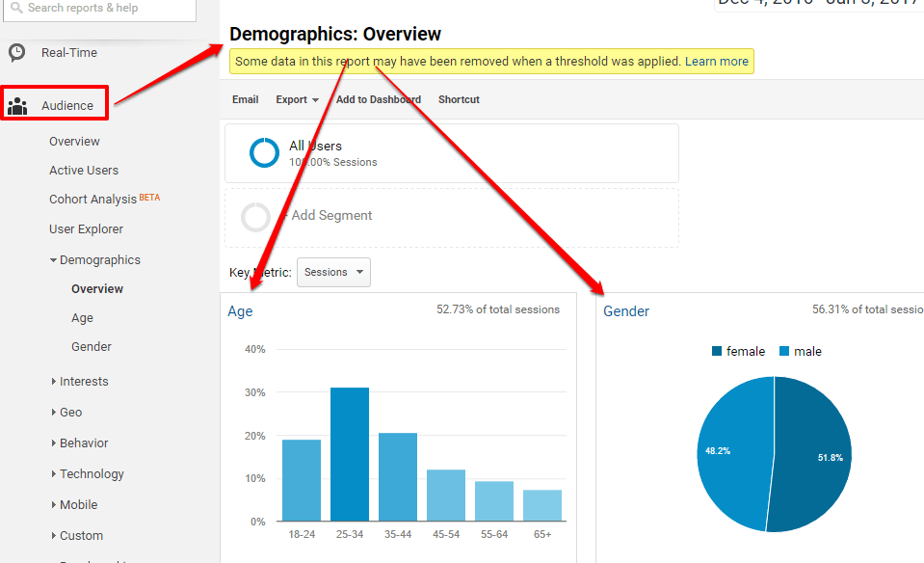Expand the Custom group

[77, 535]
